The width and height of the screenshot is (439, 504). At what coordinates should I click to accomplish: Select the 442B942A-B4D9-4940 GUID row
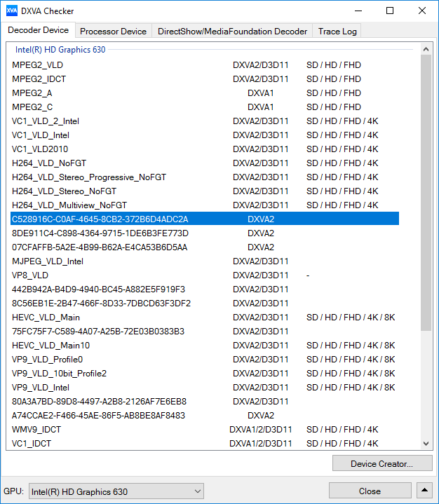tap(205, 290)
